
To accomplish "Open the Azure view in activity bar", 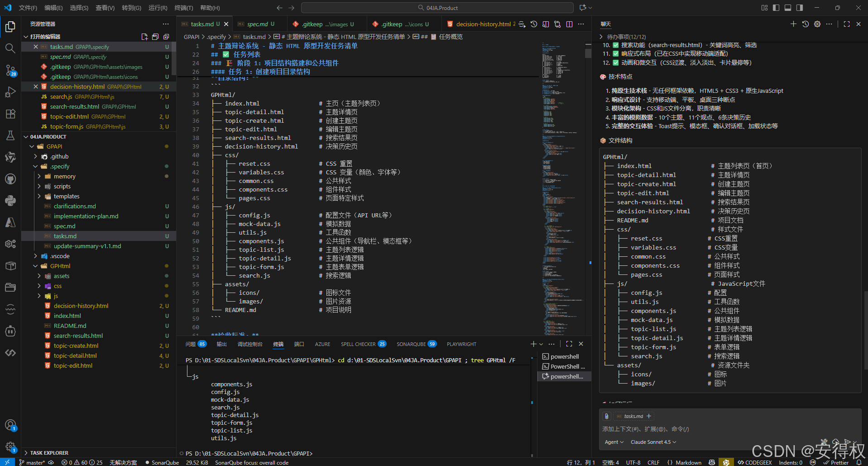I will pos(10,222).
